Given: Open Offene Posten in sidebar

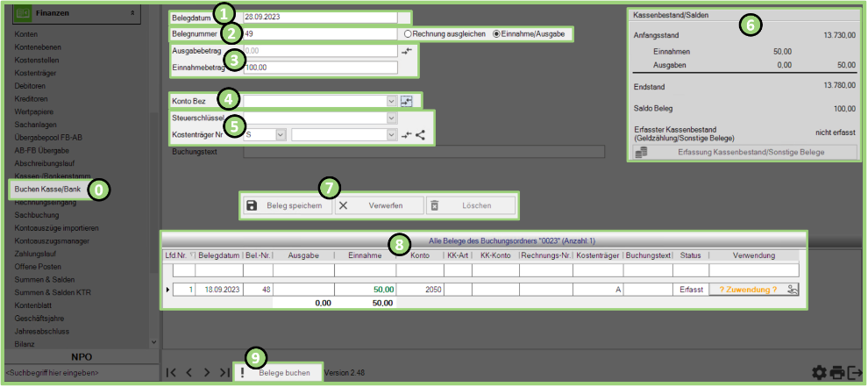Looking at the screenshot, I should (38, 266).
